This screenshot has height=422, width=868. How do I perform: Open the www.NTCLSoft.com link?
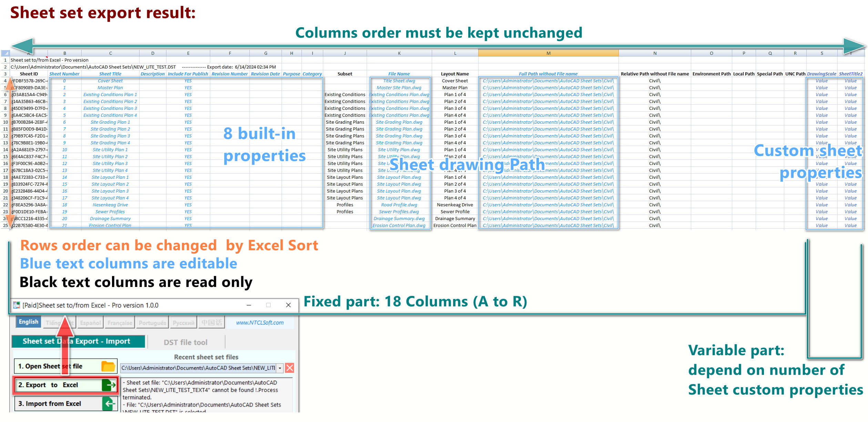click(x=260, y=322)
